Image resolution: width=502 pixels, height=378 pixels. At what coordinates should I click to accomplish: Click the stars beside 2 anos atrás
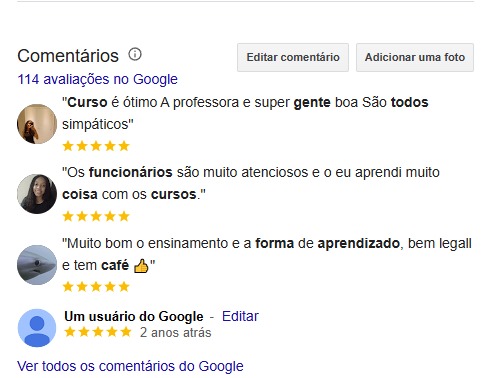point(98,332)
